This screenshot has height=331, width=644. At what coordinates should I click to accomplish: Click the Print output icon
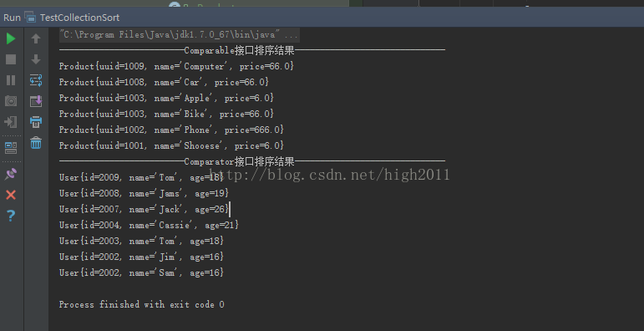[36, 122]
